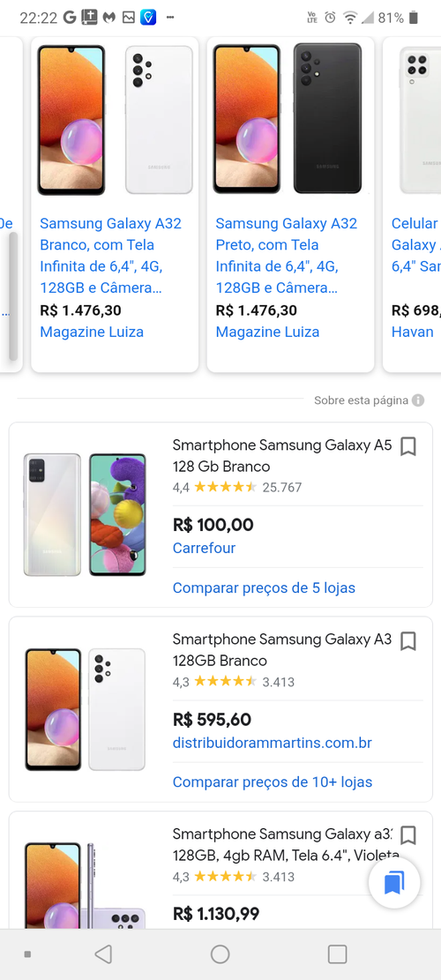
Task: Open the saved items floating button
Action: (x=394, y=882)
